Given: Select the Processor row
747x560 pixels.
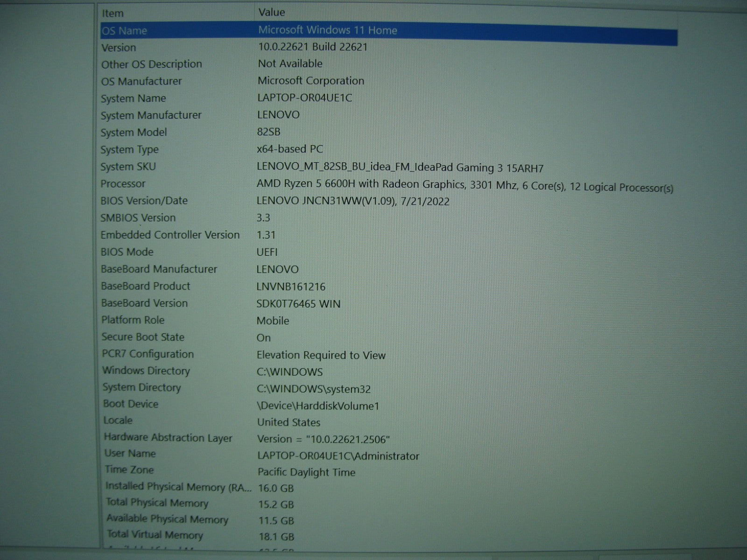Looking at the screenshot, I should [x=123, y=184].
